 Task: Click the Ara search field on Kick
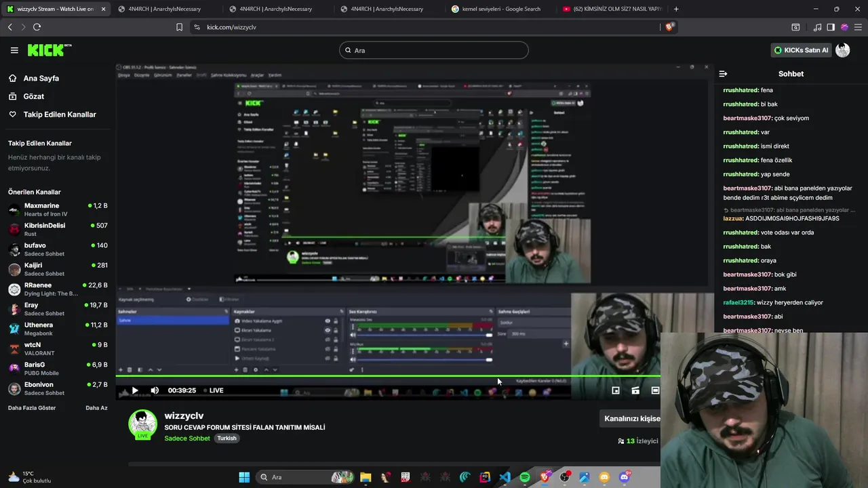434,50
